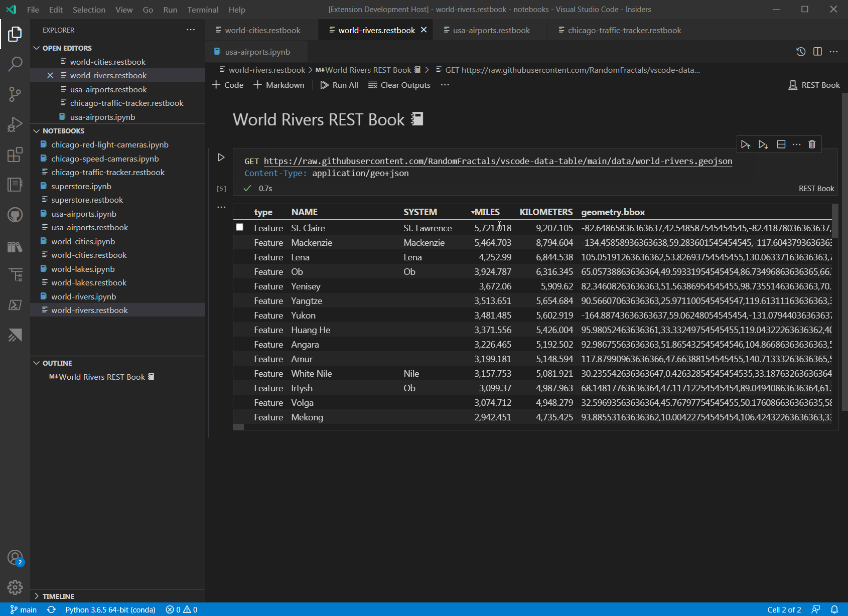The width and height of the screenshot is (848, 616).
Task: Open timeline history icon in editor
Action: click(801, 52)
